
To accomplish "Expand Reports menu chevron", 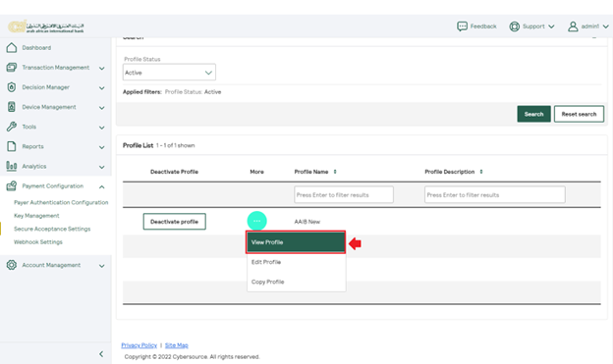I will point(101,147).
